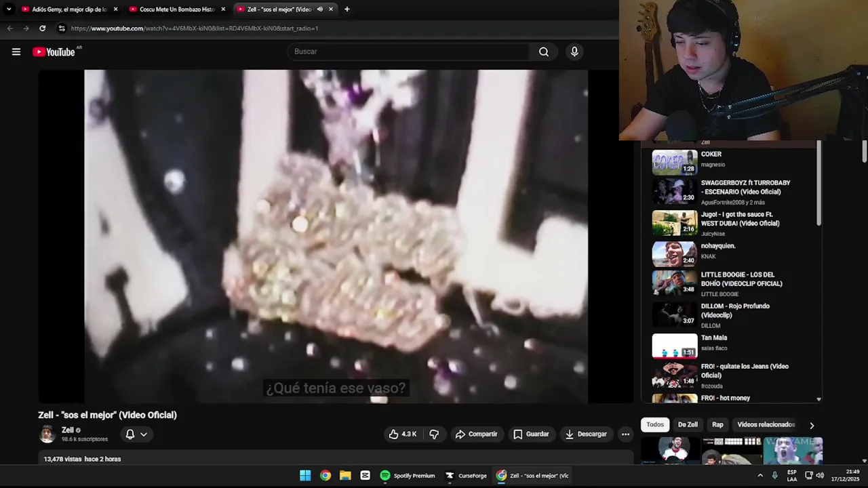Show more filter chips with right chevron
The image size is (868, 488).
point(811,425)
